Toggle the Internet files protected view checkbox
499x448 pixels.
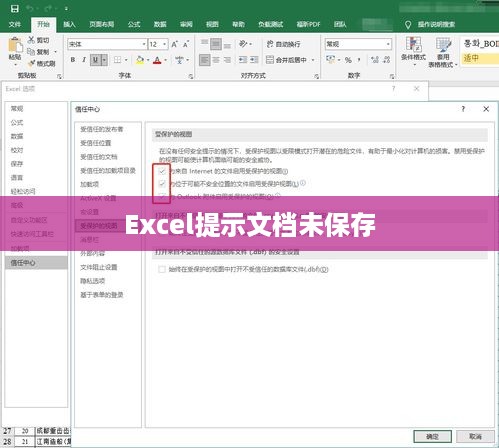(162, 171)
